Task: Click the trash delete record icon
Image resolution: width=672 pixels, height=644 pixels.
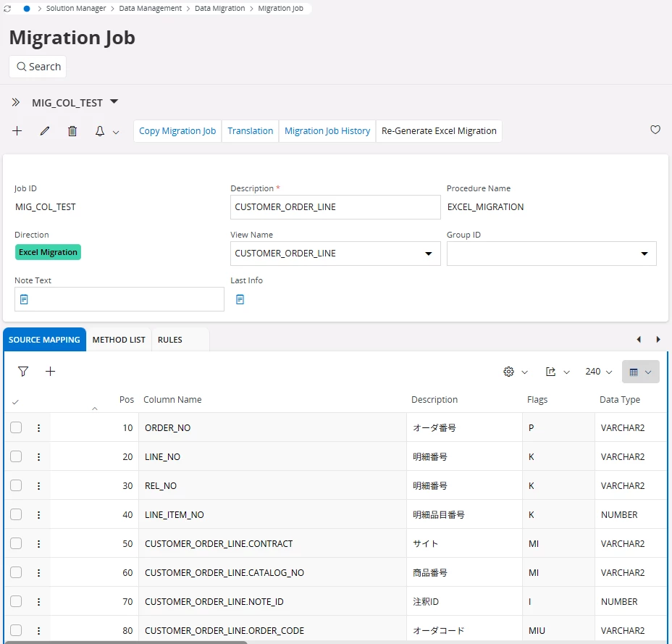Action: pyautogui.click(x=72, y=131)
